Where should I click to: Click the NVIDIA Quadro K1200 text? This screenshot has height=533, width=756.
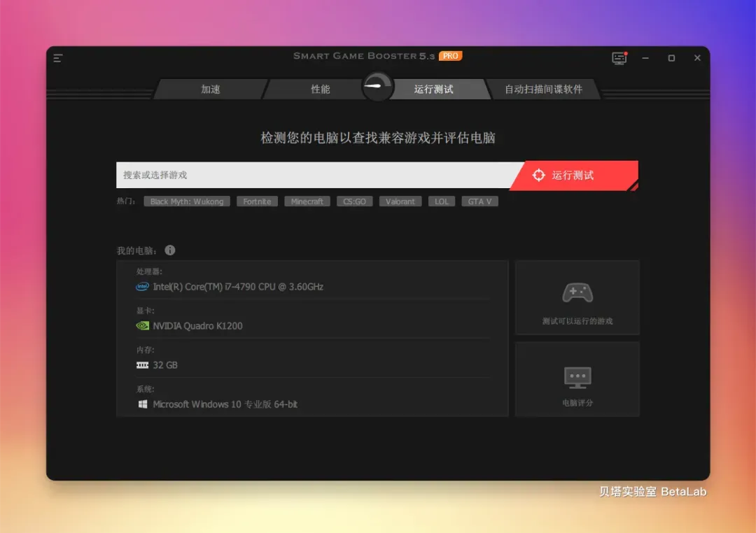(197, 326)
